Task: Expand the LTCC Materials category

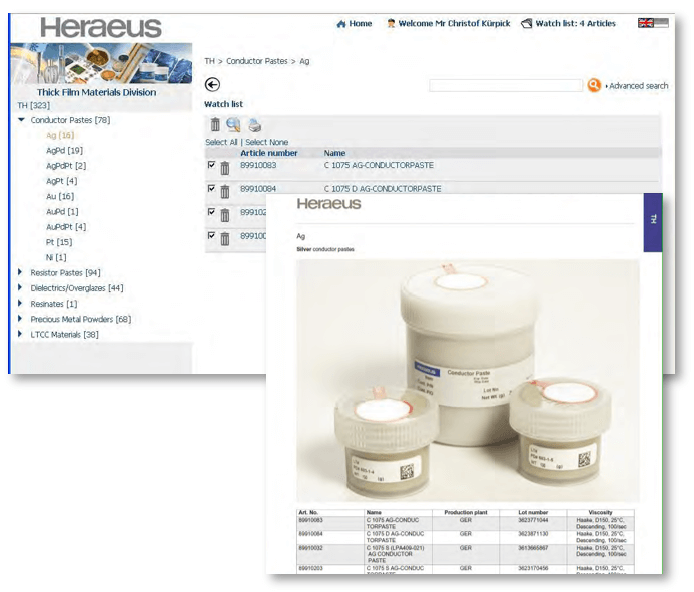Action: 19,334
